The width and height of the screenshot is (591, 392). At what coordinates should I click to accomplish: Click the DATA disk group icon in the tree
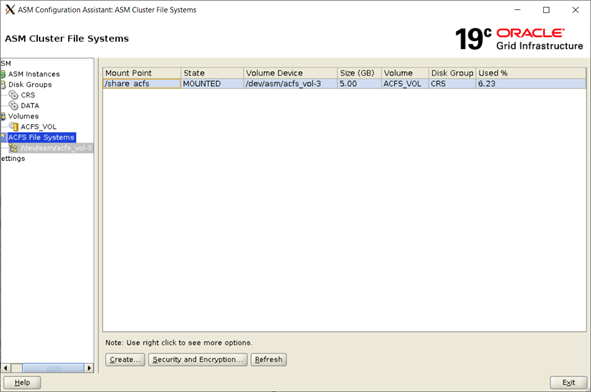(13, 106)
